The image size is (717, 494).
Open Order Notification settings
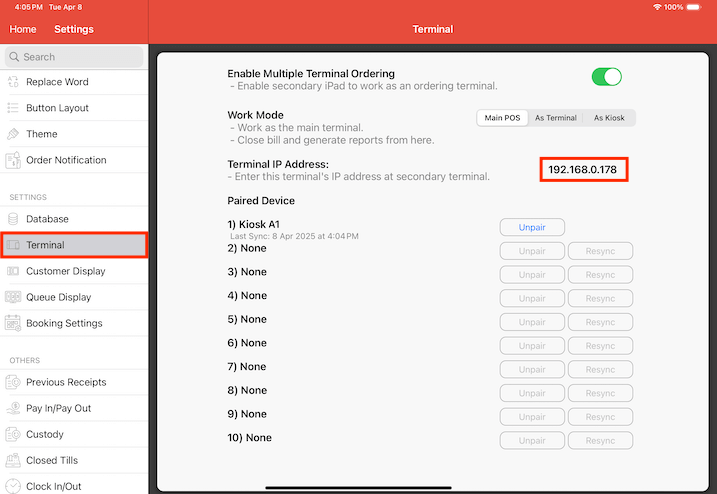pyautogui.click(x=74, y=160)
